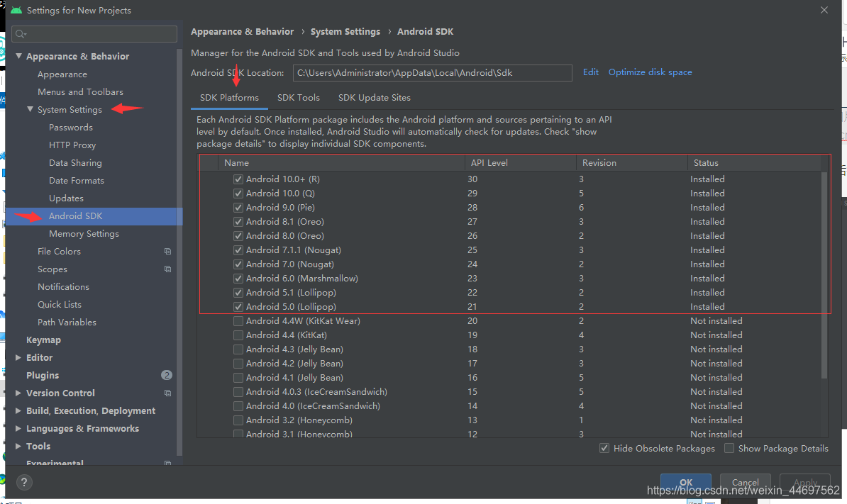Collapse System Settings tree node
This screenshot has width=847, height=504.
[x=31, y=110]
